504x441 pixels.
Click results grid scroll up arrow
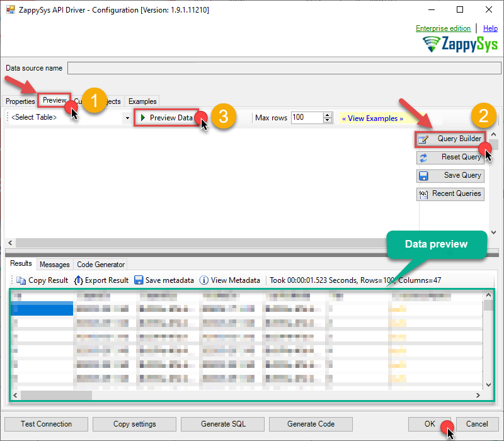click(x=488, y=295)
